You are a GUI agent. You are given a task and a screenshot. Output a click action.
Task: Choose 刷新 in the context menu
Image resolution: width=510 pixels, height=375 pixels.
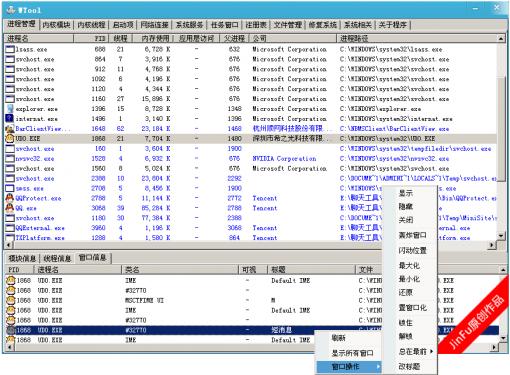tap(348, 338)
